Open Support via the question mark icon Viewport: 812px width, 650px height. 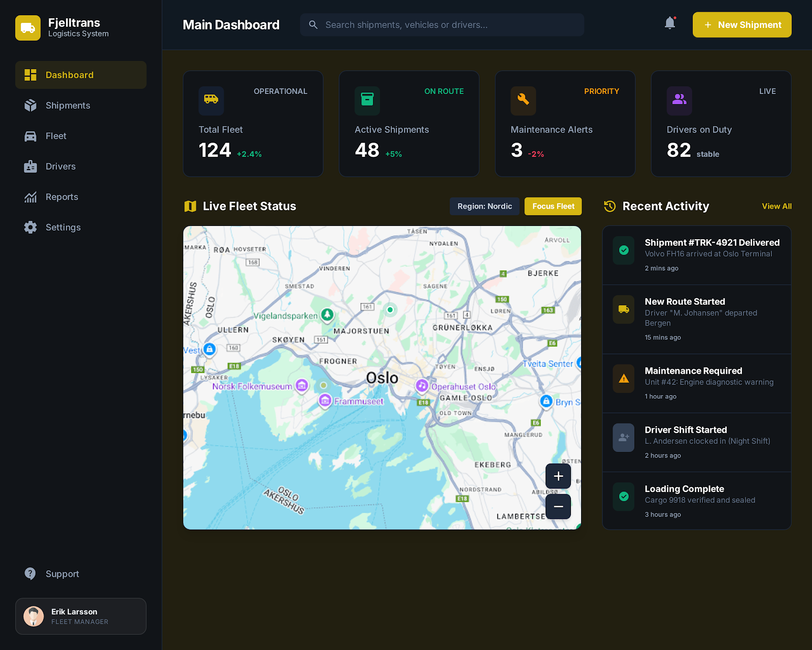30,573
